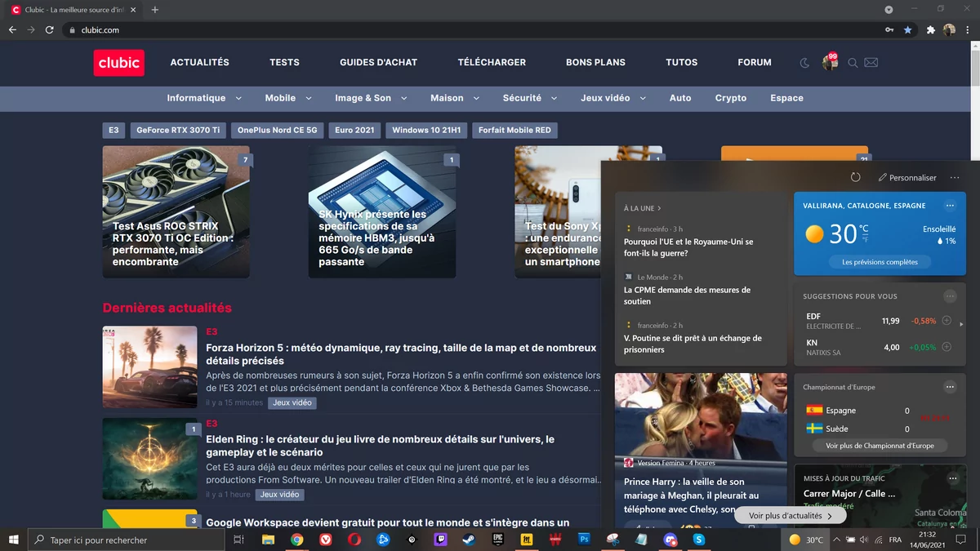The image size is (980, 551).
Task: Read the franceinfo UE Royaume-Uni headline
Action: point(688,247)
